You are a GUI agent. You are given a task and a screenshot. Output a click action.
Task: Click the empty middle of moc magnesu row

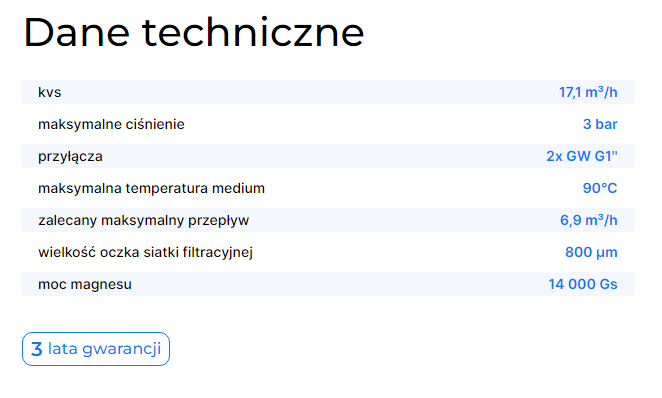(340, 284)
